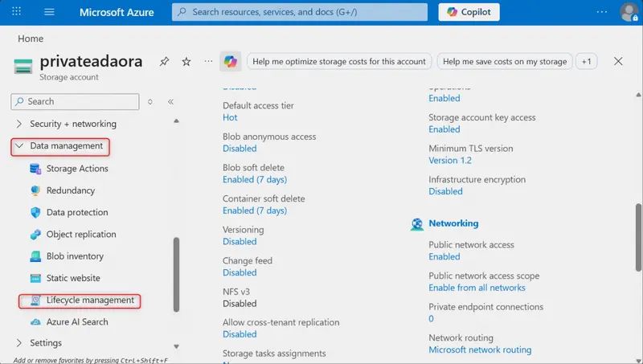Image resolution: width=643 pixels, height=364 pixels.
Task: Click the Networking globe icon
Action: [417, 224]
